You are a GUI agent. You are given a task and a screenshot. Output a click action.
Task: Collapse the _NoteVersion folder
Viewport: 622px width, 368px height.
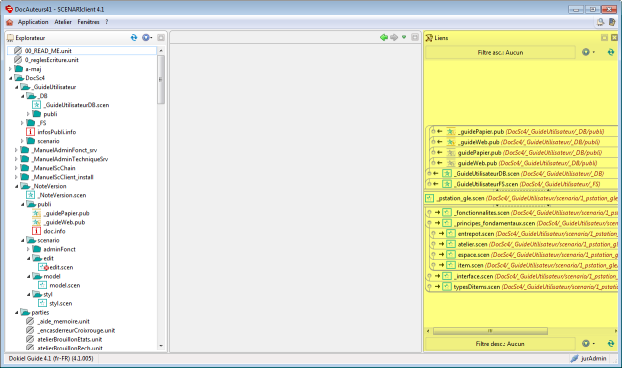tap(17, 186)
